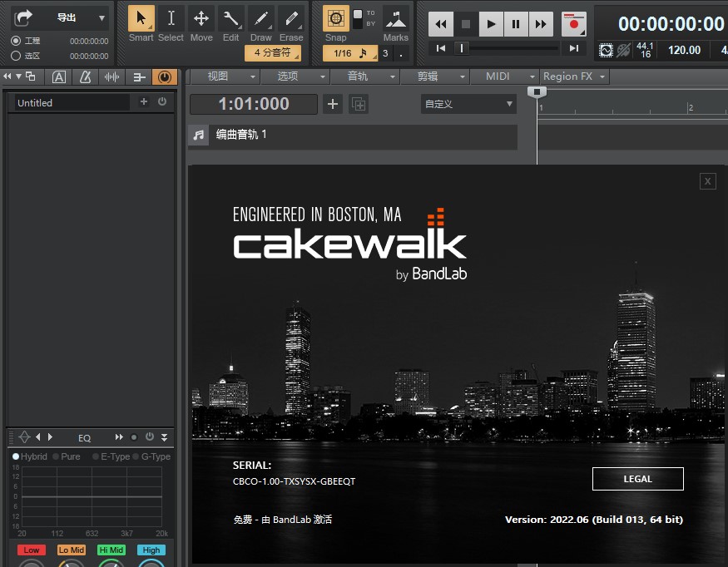Viewport: 728px width, 567px height.
Task: Close the Cakewalk about splash
Action: click(x=707, y=181)
